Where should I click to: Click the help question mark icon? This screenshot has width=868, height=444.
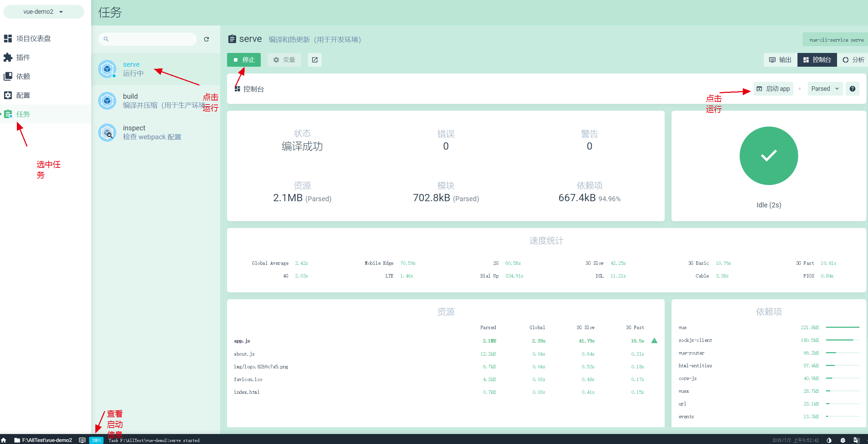tap(853, 89)
